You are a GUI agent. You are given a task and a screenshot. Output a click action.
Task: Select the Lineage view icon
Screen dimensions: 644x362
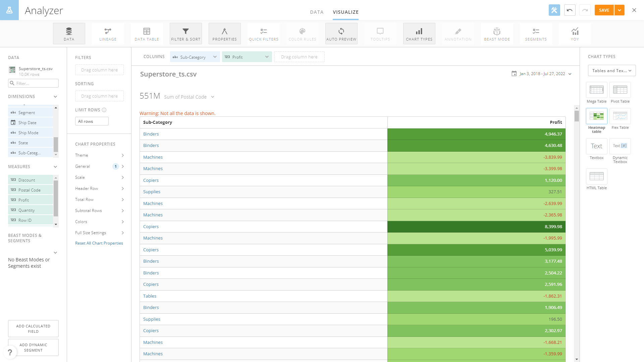tap(108, 33)
